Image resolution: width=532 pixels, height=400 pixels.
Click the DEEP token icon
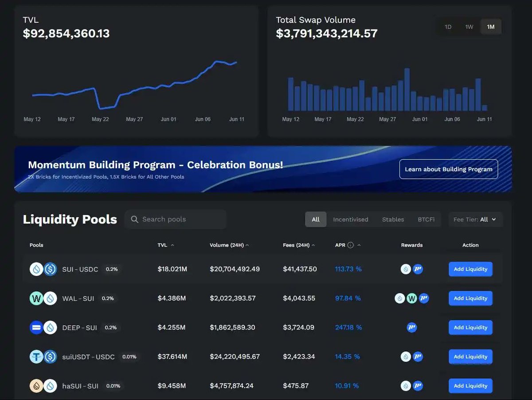click(37, 327)
